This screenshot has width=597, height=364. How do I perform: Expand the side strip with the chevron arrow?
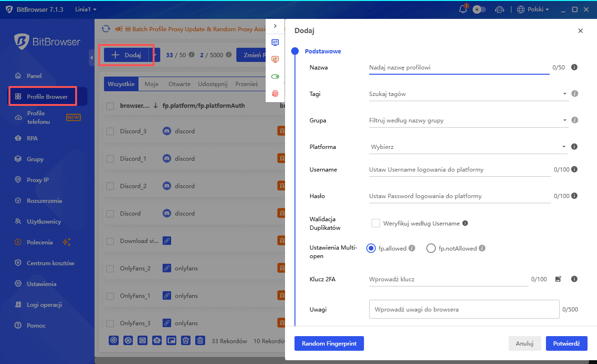point(275,26)
